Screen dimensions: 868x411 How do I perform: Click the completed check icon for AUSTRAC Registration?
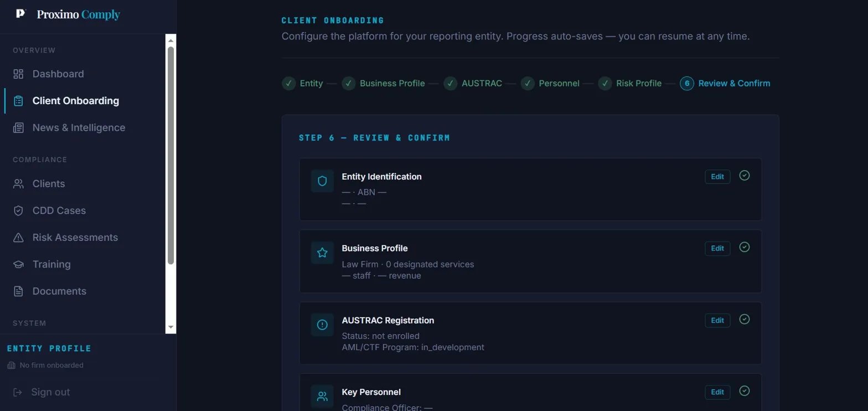[745, 319]
